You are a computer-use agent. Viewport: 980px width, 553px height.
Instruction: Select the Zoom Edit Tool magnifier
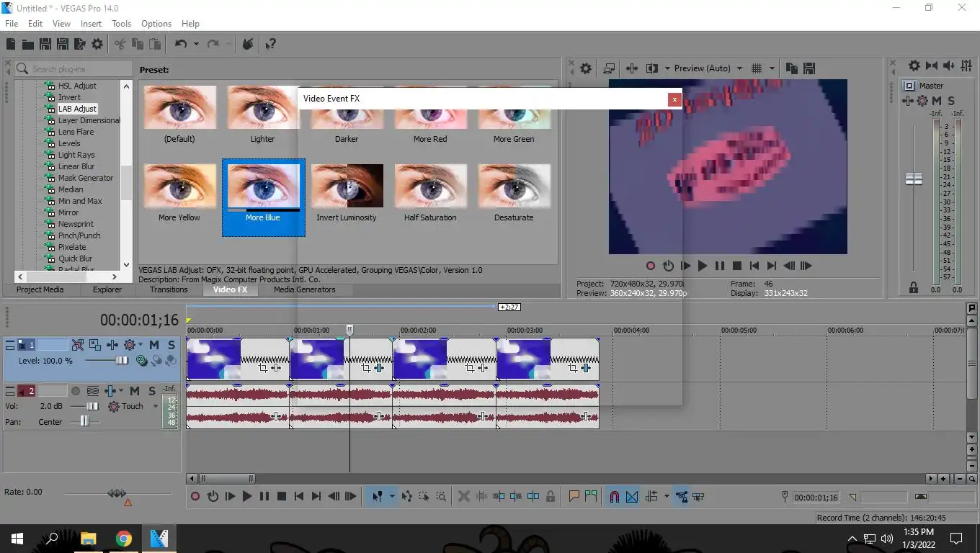(x=441, y=497)
